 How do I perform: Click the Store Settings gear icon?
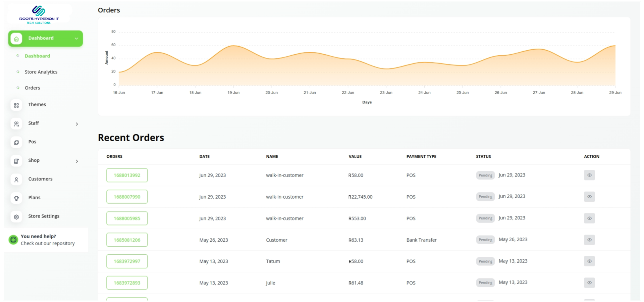coord(16,217)
